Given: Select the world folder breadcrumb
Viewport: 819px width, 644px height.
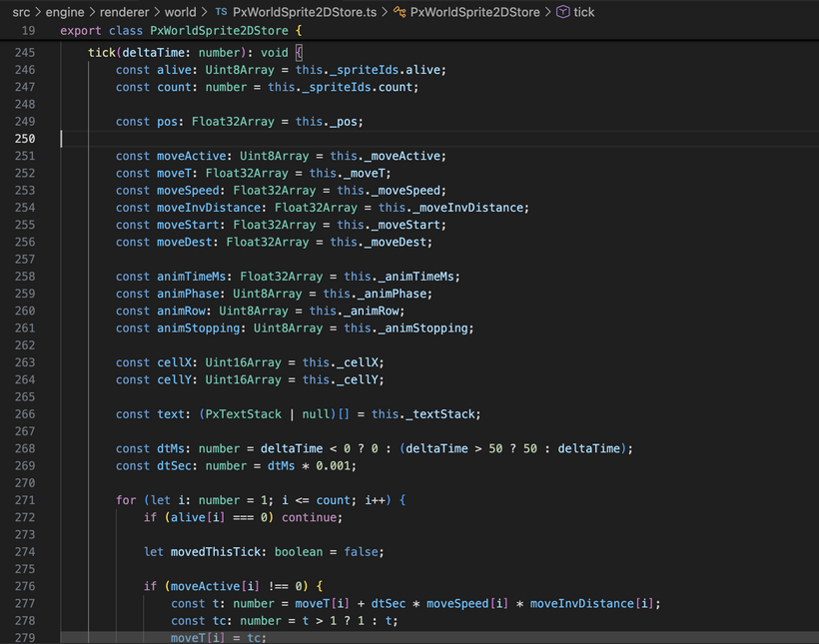Looking at the screenshot, I should pos(181,12).
